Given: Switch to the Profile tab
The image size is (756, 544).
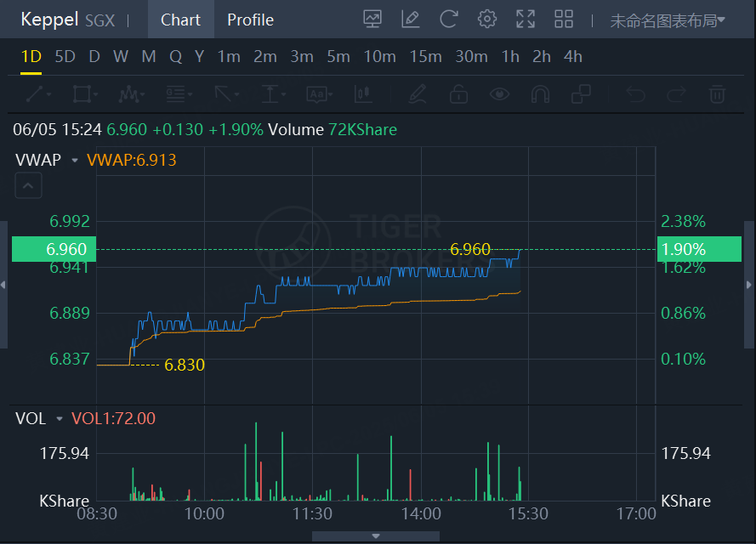Looking at the screenshot, I should click(x=250, y=20).
